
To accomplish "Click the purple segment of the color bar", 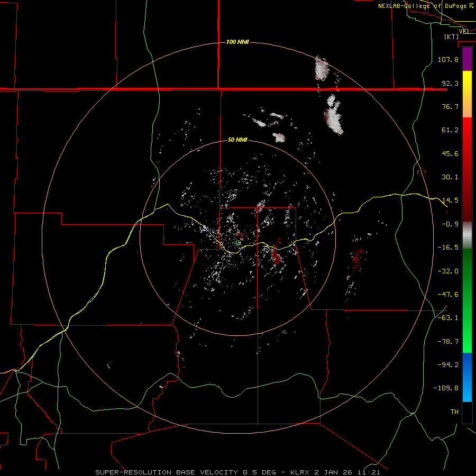I will (467, 59).
